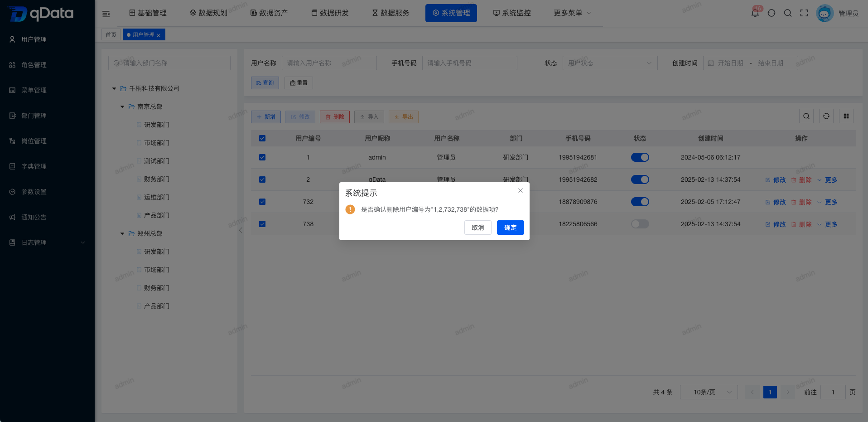Click the 导入 import button
The image size is (868, 422).
pos(369,117)
